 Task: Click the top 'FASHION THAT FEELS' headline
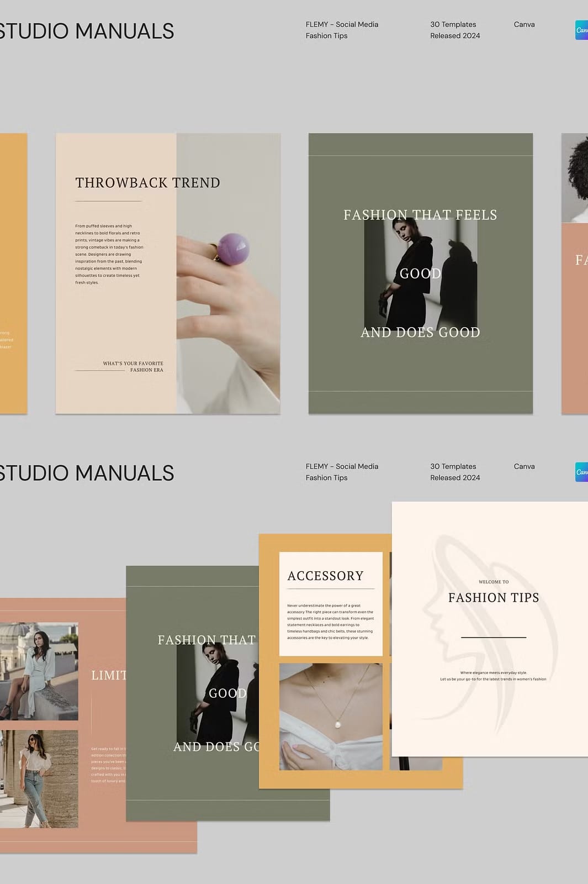click(x=420, y=215)
